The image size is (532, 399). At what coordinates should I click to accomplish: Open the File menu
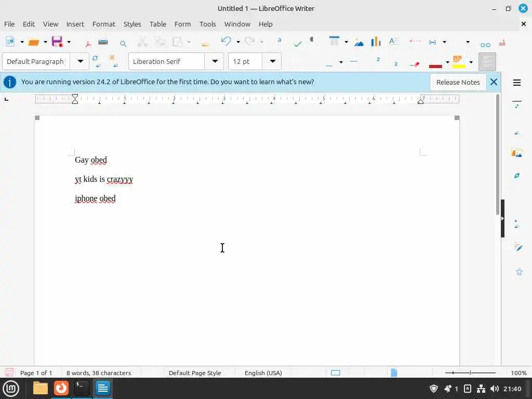(9, 24)
